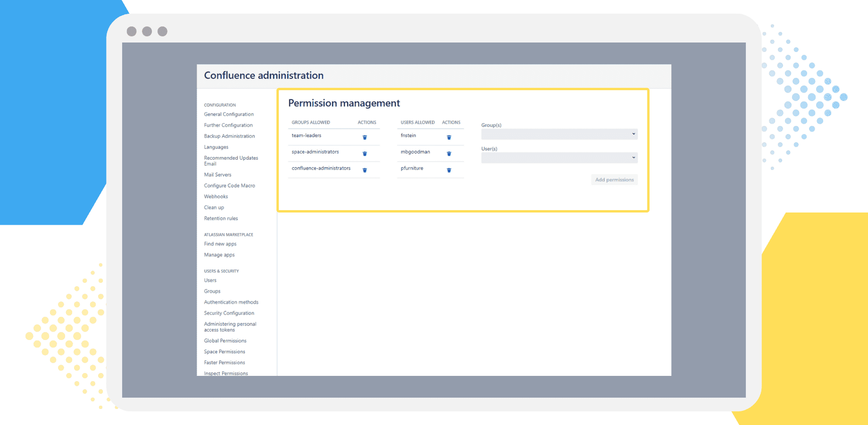Screen dimensions: 868x425
Task: Click Find new apps link
Action: (x=220, y=244)
